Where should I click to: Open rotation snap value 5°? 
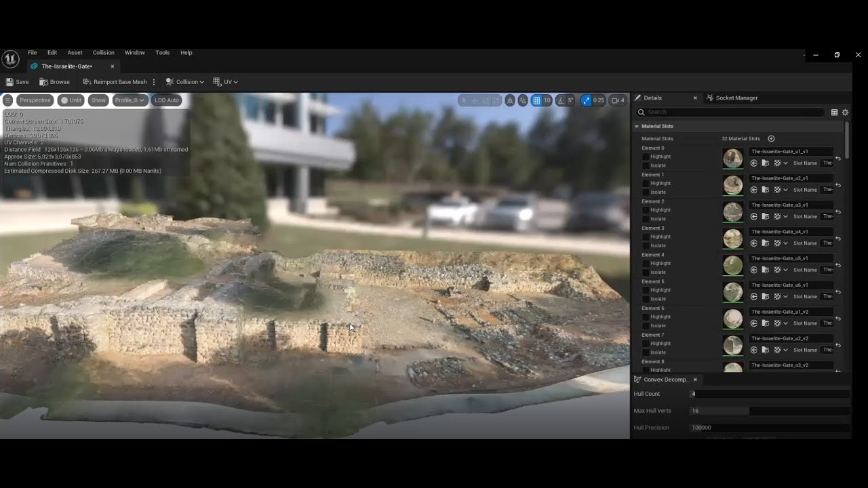click(x=570, y=100)
